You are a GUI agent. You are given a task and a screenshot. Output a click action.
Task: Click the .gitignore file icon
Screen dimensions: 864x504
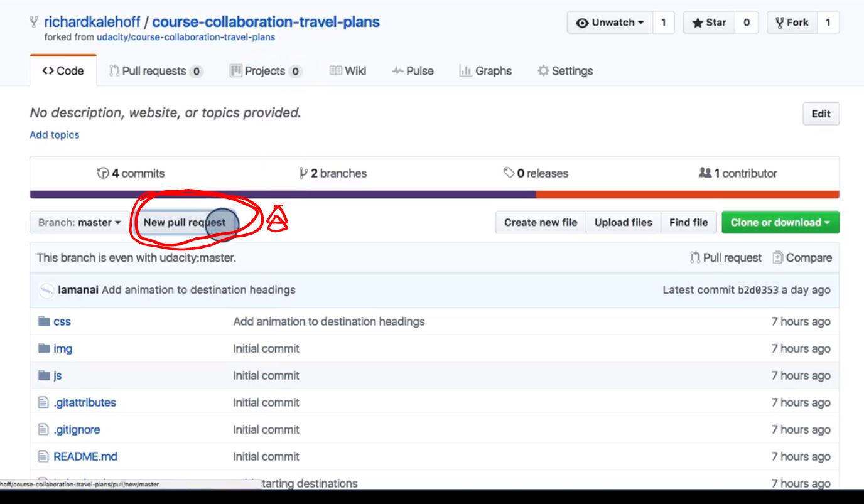(43, 429)
